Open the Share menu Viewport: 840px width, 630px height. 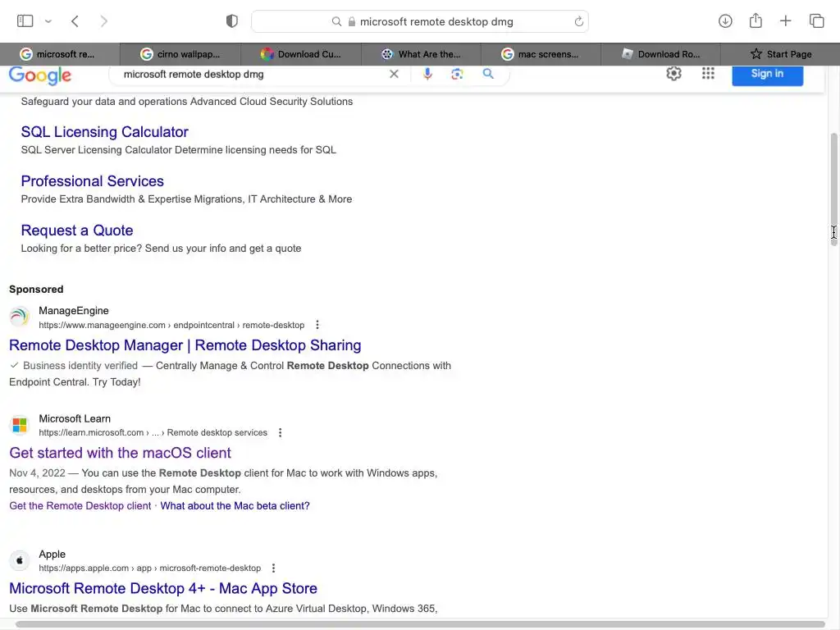[756, 21]
